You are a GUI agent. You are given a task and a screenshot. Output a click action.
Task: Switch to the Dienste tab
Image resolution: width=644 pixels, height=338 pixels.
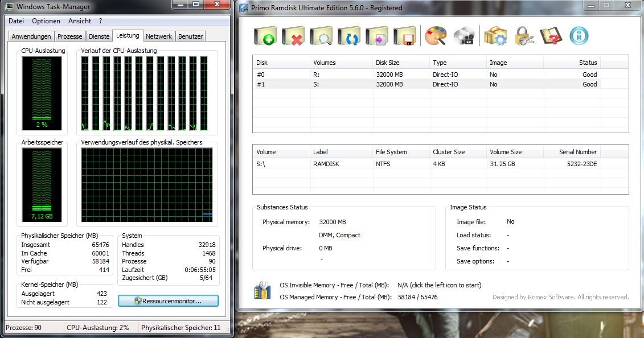click(100, 36)
